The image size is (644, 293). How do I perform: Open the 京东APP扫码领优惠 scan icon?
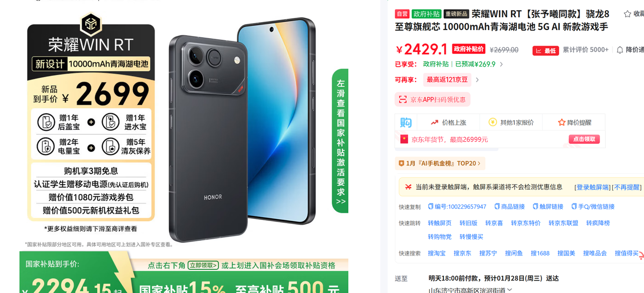pyautogui.click(x=402, y=99)
